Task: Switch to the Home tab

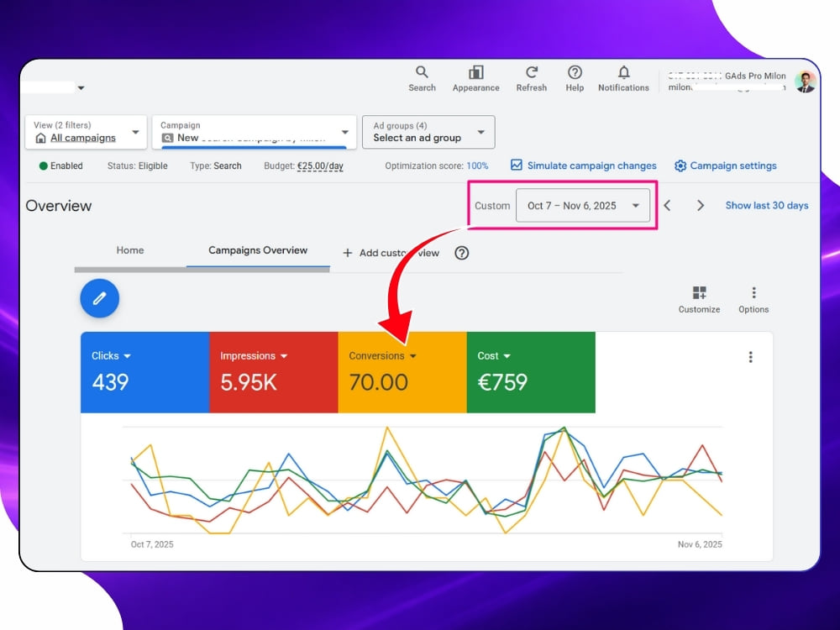Action: (130, 250)
